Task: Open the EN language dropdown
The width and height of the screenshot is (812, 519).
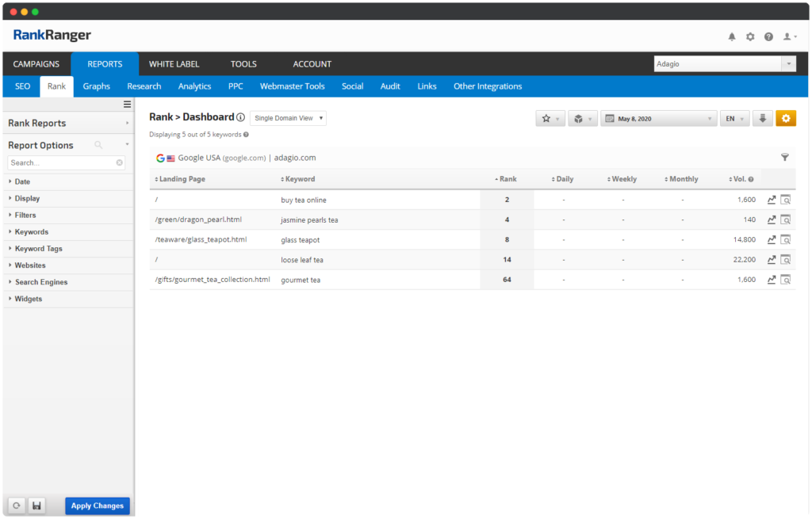Action: click(734, 119)
